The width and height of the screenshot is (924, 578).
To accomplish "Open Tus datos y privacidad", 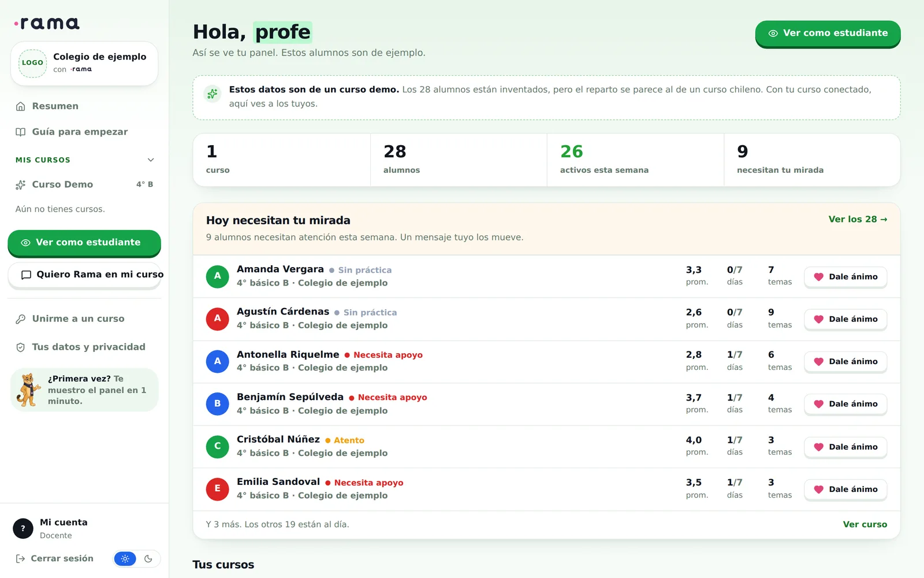I will (84, 347).
